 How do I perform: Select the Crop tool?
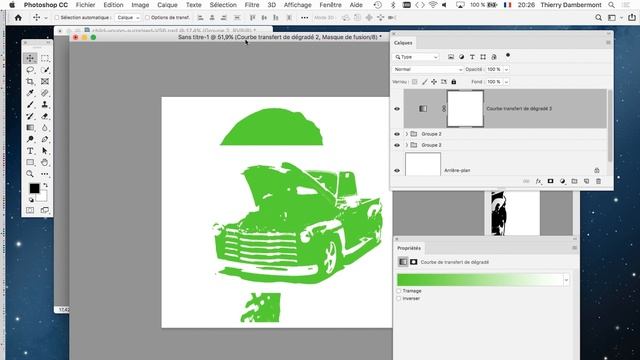(30, 82)
